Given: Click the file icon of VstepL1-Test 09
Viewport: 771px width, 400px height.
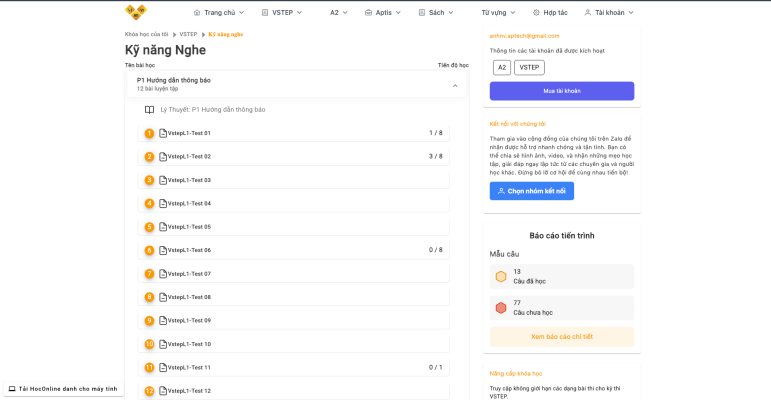Looking at the screenshot, I should [163, 320].
